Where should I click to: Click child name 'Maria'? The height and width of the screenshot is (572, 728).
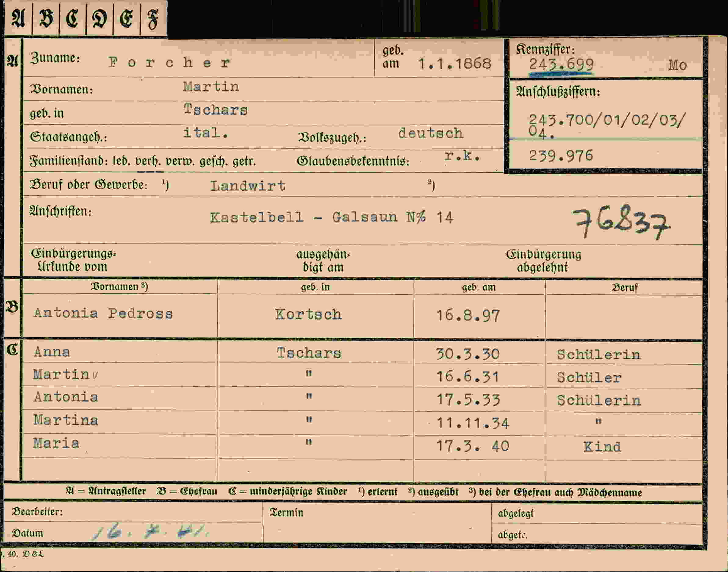[56, 443]
